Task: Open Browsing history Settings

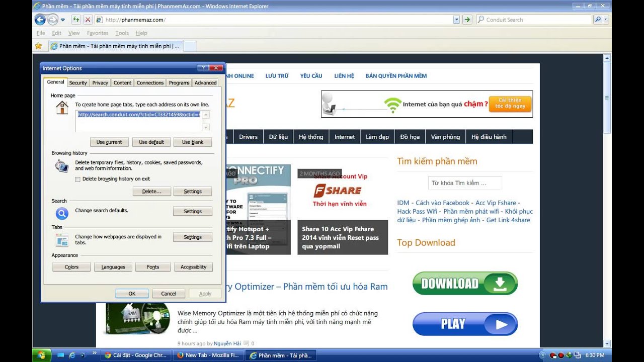Action: click(x=193, y=192)
